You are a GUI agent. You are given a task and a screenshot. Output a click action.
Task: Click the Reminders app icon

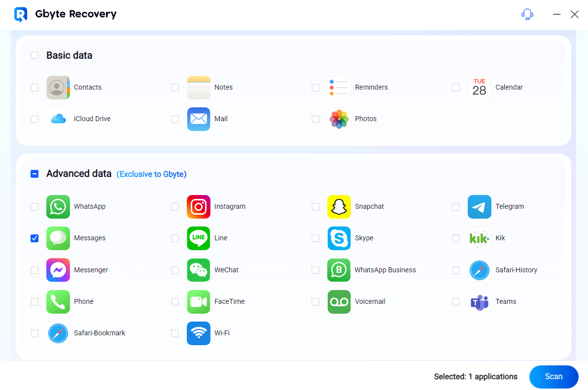point(339,87)
